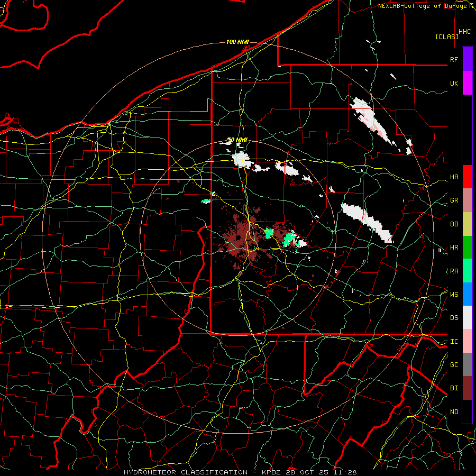Click the GC gray legend swatch
This screenshot has width=476, height=476.
tap(467, 364)
